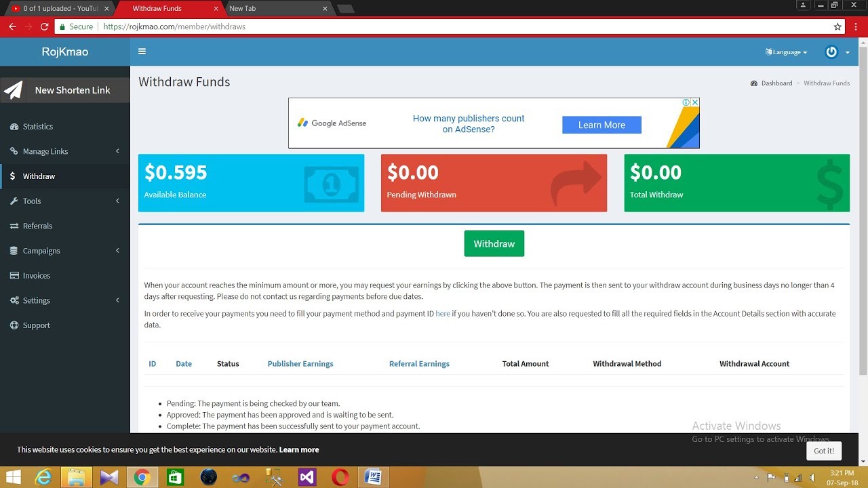Click the Statistics dashboard icon
Image resolution: width=868 pixels, height=488 pixels.
point(14,127)
